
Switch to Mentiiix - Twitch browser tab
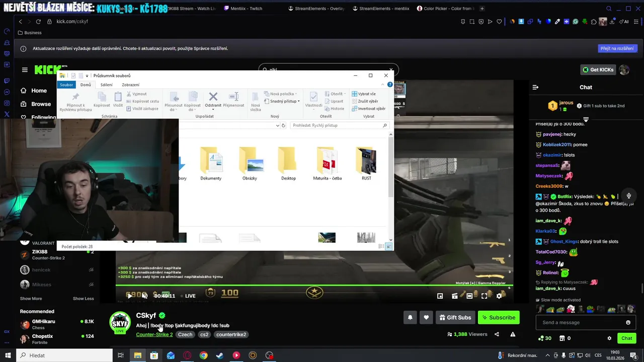coord(247,9)
